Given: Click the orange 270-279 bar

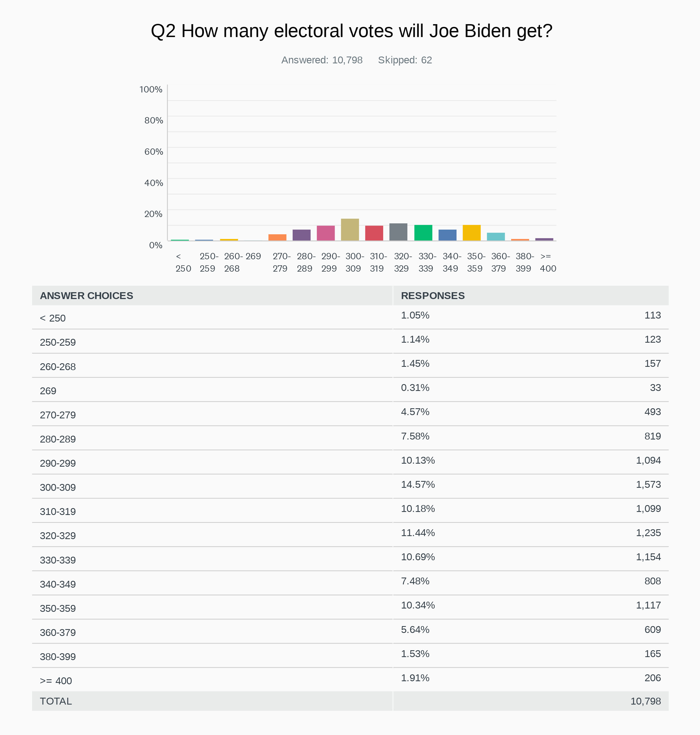Looking at the screenshot, I should click(x=277, y=237).
